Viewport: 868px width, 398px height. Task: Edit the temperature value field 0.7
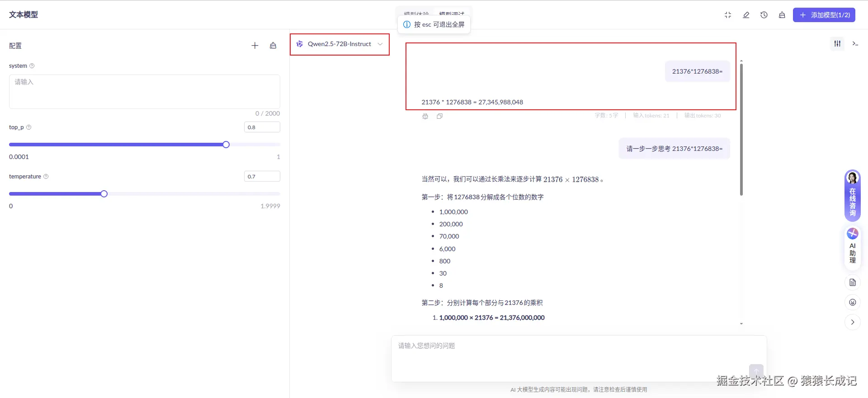[262, 177]
